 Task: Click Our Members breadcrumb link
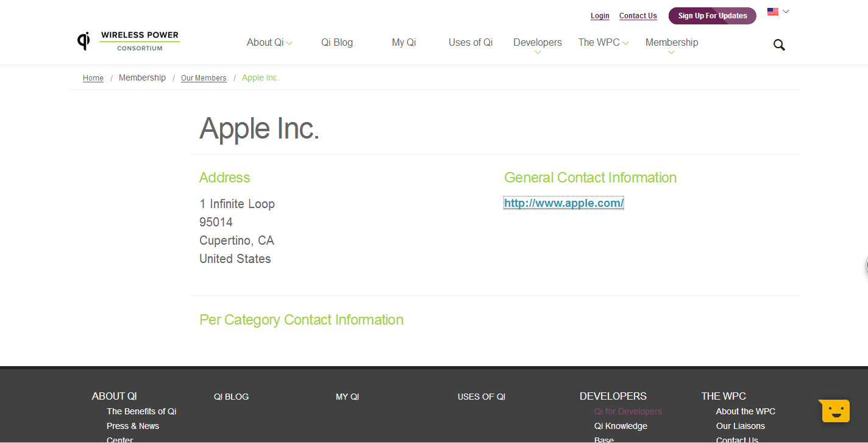tap(204, 78)
